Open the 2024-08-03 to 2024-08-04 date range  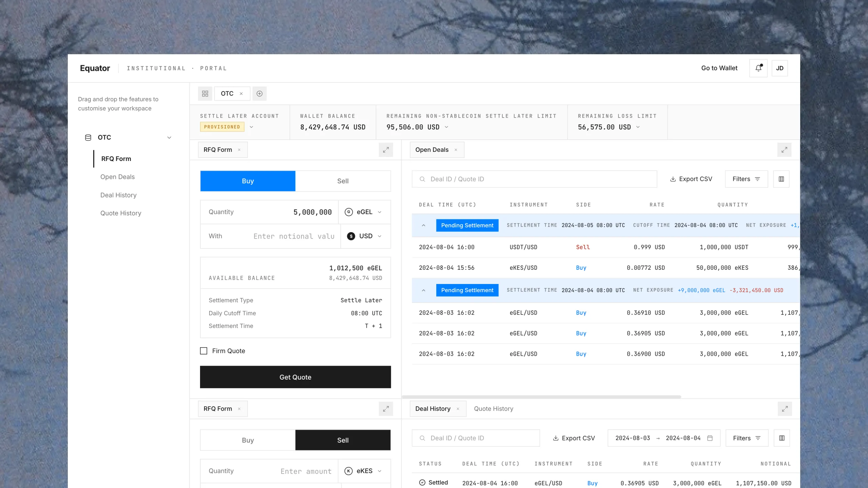pos(664,438)
